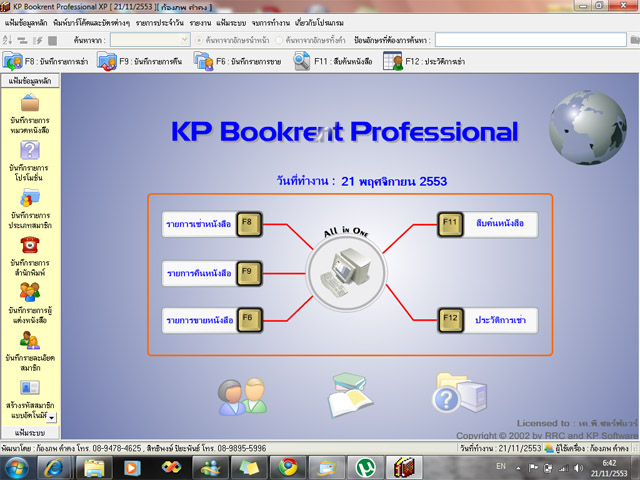
Task: Select ค้นหาจากอักษรทั้งคำ radio button
Action: (x=279, y=40)
